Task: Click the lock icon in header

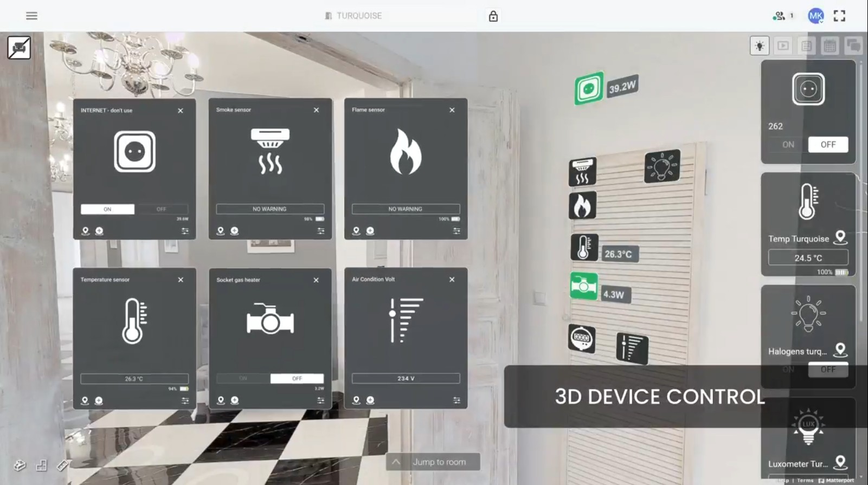Action: tap(493, 16)
